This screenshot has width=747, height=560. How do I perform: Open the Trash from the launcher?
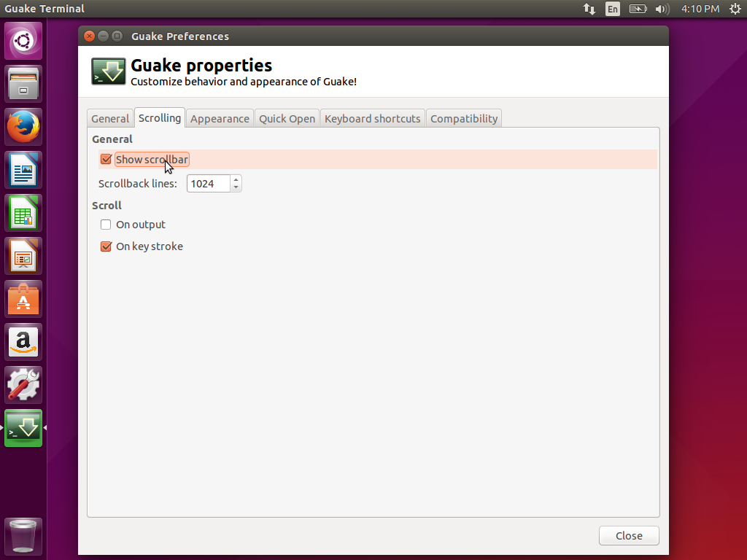coord(23,536)
